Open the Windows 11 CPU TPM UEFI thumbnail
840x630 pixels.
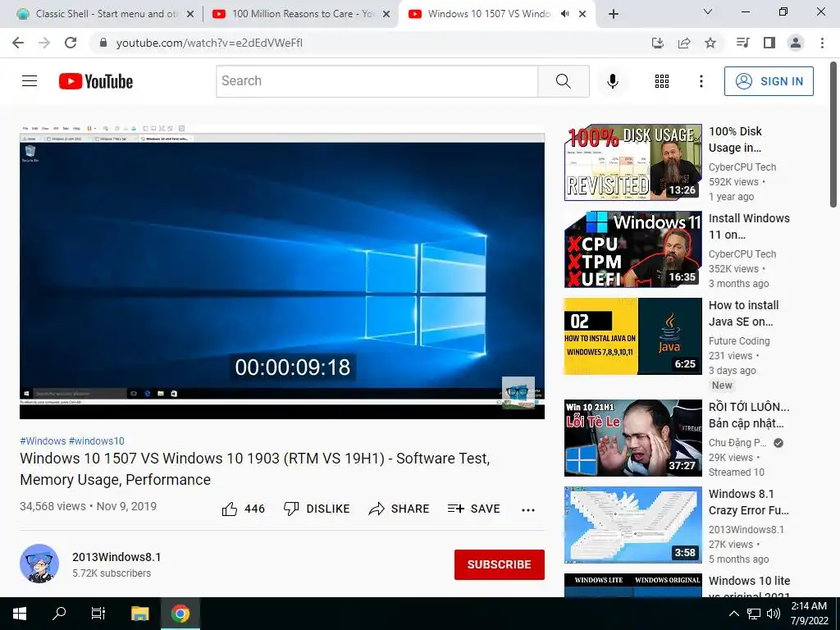(632, 249)
